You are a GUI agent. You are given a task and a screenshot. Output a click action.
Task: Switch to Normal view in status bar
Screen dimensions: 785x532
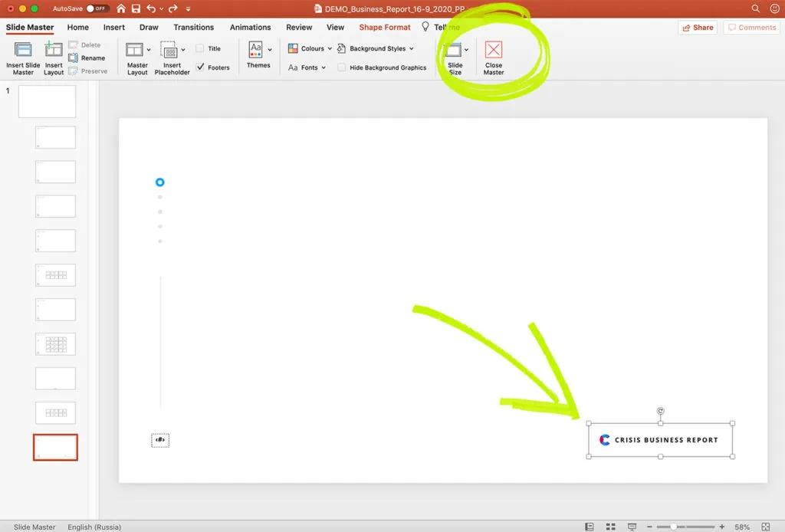[590, 527]
